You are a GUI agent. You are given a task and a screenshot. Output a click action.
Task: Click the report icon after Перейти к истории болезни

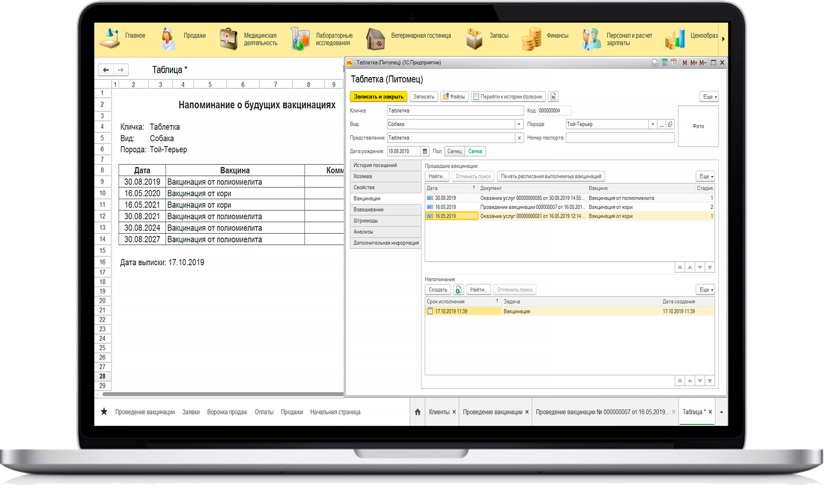(x=553, y=97)
